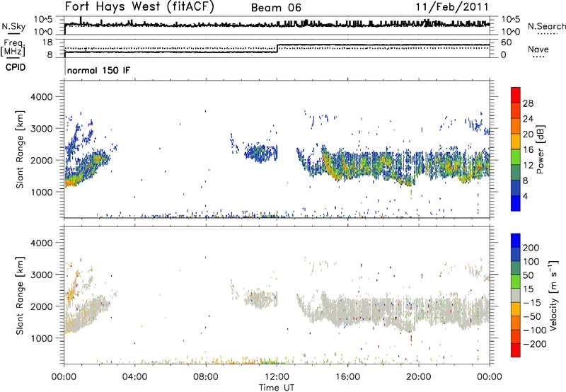The width and height of the screenshot is (566, 392).
Task: Click the '18' frequency axis value
Action: pyautogui.click(x=47, y=42)
